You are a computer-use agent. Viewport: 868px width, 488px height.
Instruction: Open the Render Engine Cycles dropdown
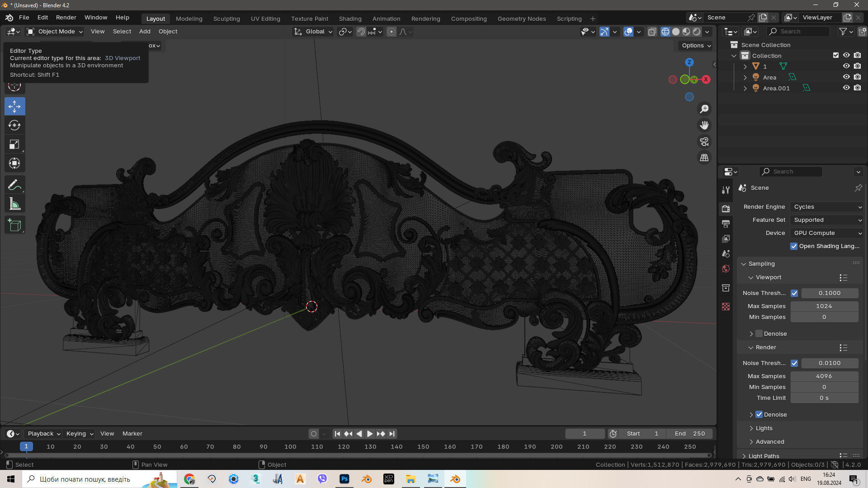click(827, 207)
